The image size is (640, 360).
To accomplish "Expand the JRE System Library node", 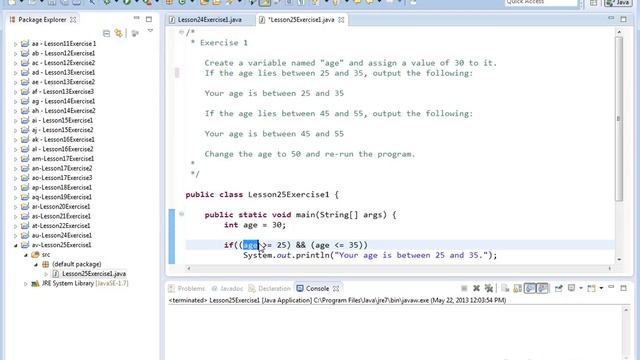I will (x=26, y=284).
